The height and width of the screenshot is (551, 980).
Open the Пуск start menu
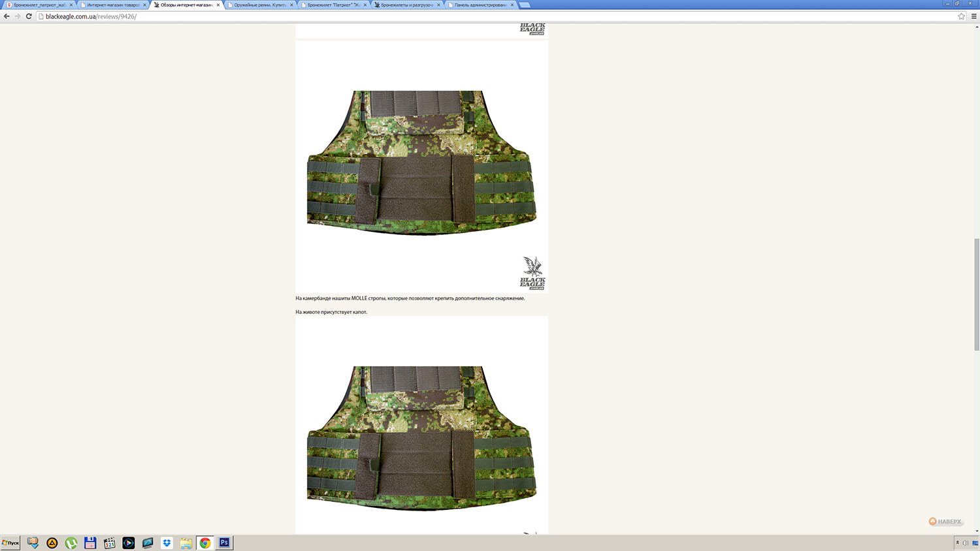pyautogui.click(x=10, y=543)
